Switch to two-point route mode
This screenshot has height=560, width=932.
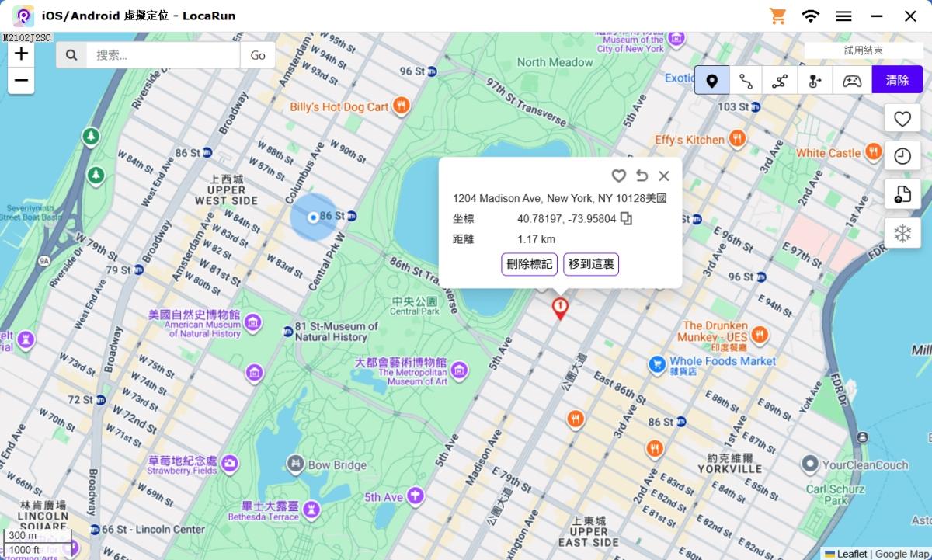(746, 80)
